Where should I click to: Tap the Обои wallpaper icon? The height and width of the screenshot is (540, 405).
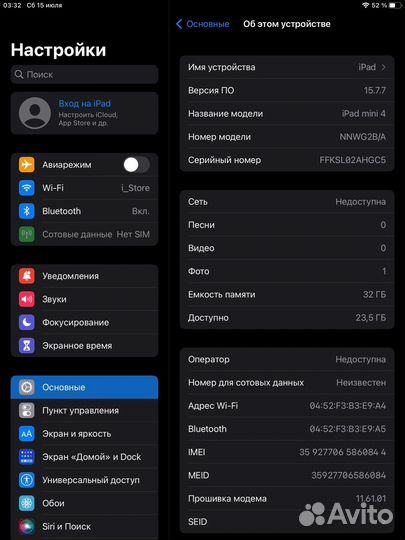[x=27, y=503]
